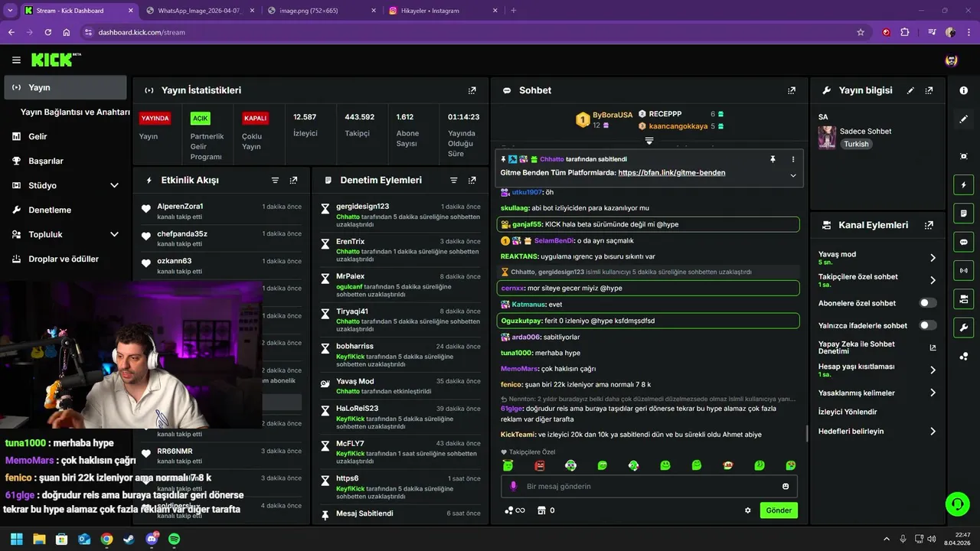Open Denetim Eylemleri filter options
Viewport: 980px width, 551px height.
[x=453, y=181]
